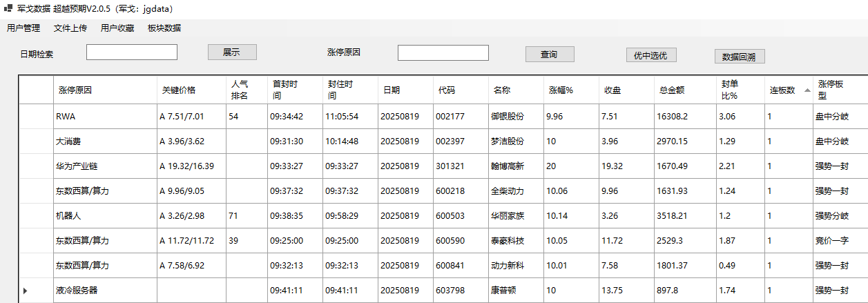The width and height of the screenshot is (868, 303).
Task: Focus the 涨停原因 search text box
Action: [443, 53]
